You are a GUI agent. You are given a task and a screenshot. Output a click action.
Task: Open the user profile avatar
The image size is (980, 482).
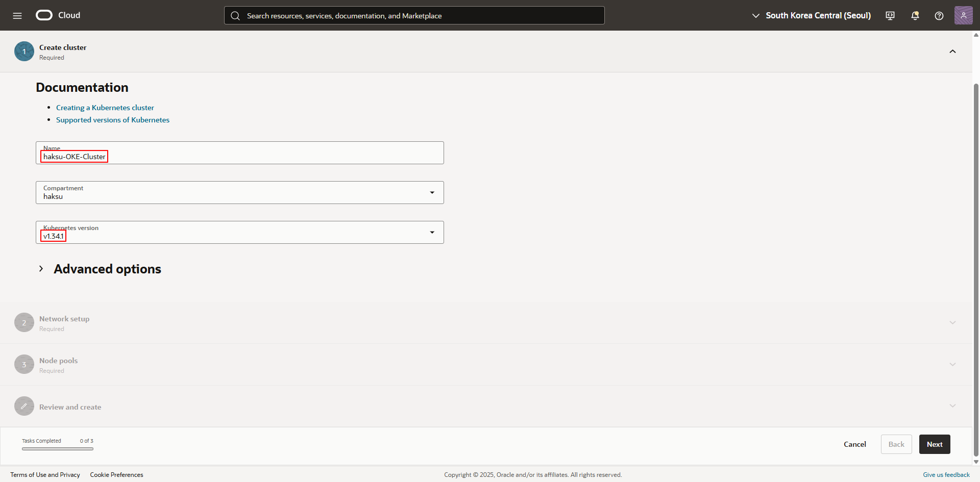[963, 15]
